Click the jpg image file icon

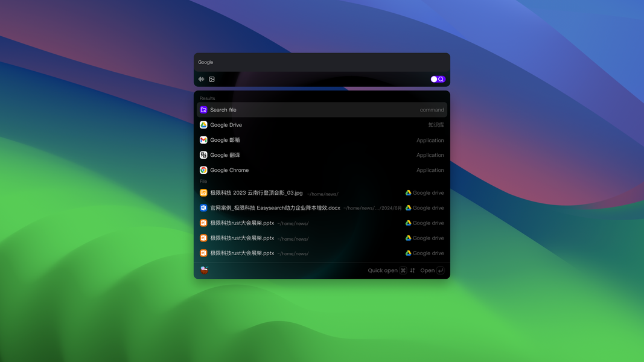coord(203,193)
